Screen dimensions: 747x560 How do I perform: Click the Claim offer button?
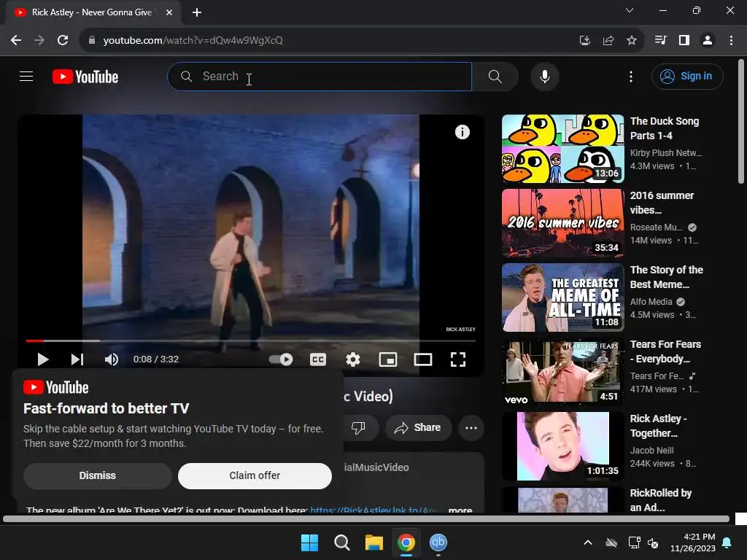(255, 475)
